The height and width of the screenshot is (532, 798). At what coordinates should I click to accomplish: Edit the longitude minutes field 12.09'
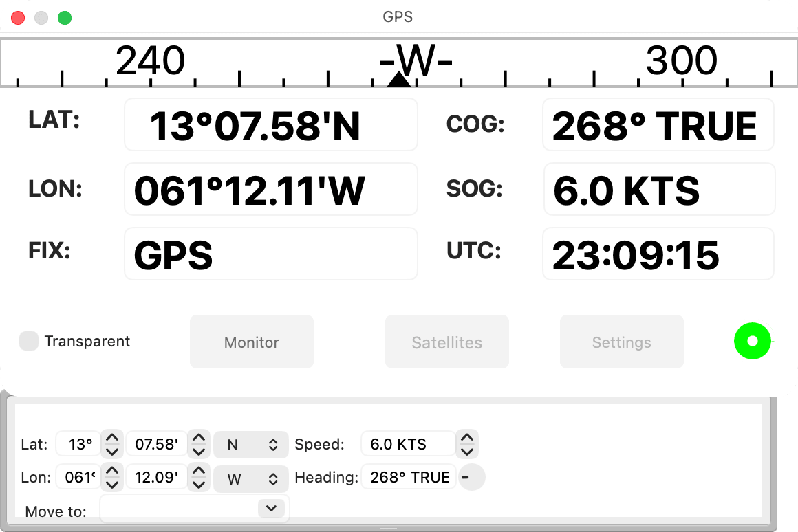(157, 477)
